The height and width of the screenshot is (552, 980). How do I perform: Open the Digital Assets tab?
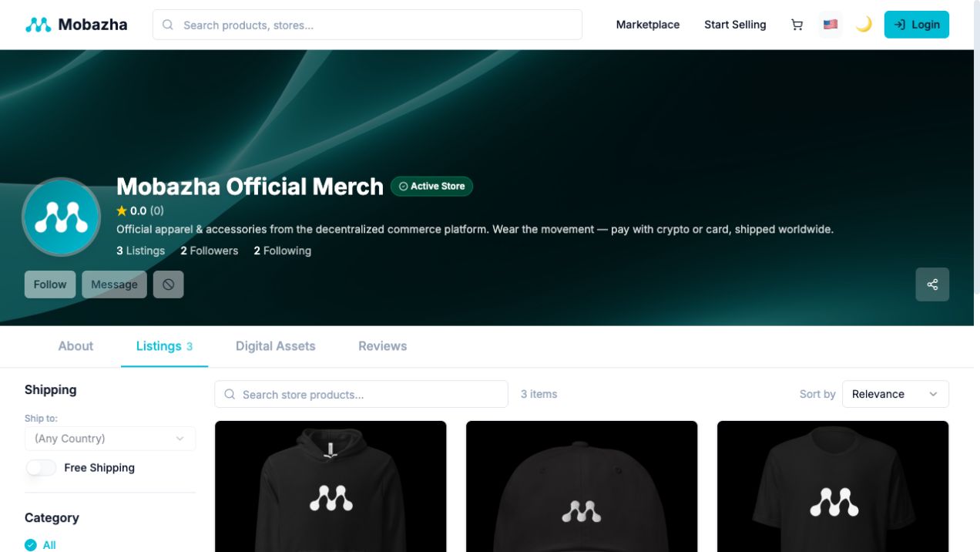click(276, 346)
